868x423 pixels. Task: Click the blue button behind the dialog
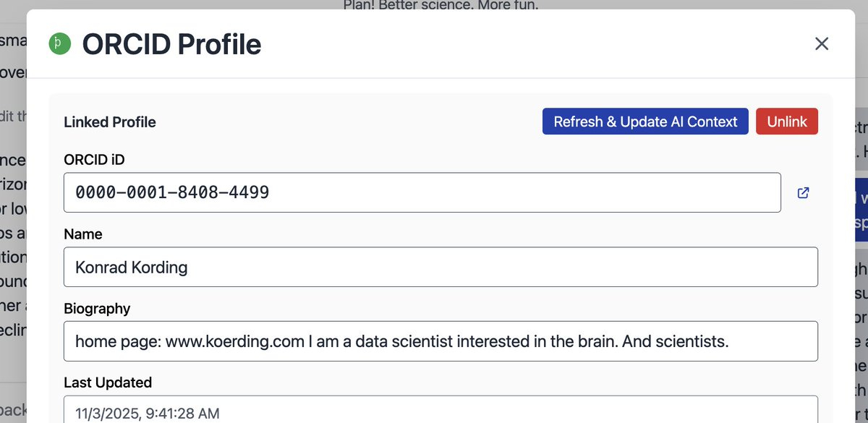[x=861, y=210]
